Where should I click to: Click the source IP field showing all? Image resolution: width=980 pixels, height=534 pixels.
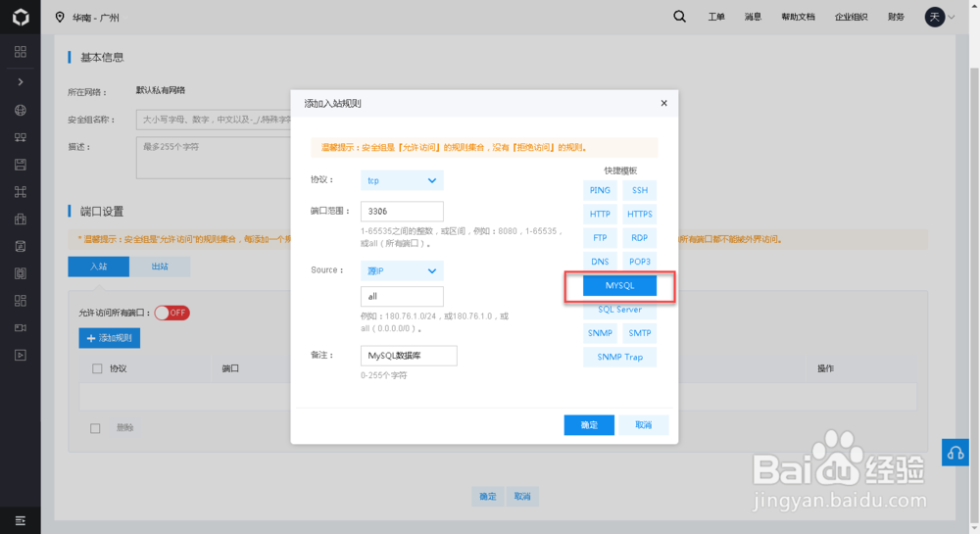[402, 296]
